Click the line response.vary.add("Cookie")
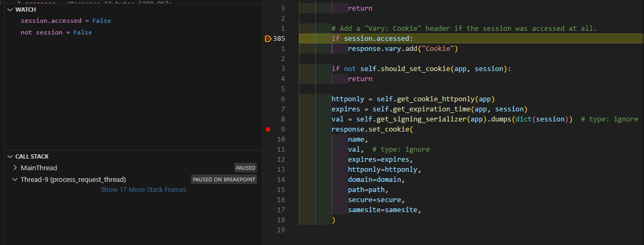 (x=402, y=48)
